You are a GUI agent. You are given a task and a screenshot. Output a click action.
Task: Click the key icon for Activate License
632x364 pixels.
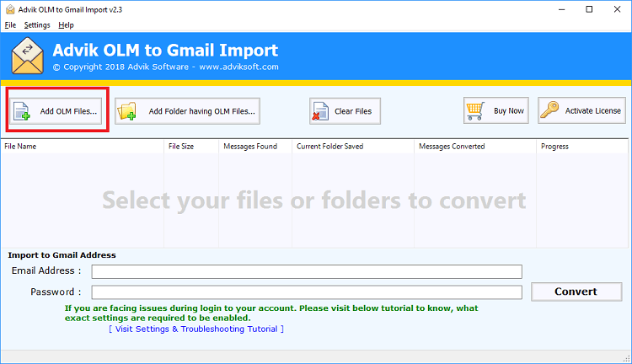point(549,110)
